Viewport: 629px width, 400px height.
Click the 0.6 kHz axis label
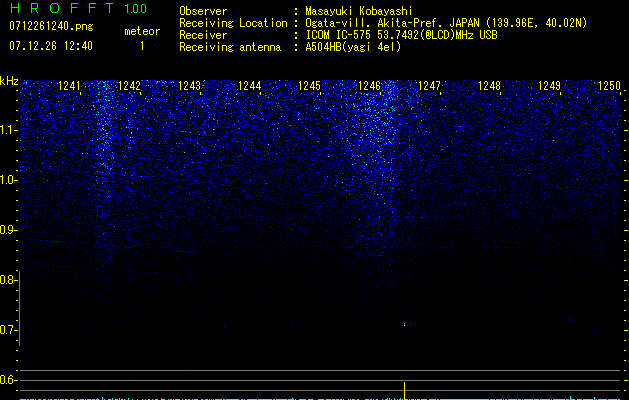pyautogui.click(x=7, y=380)
